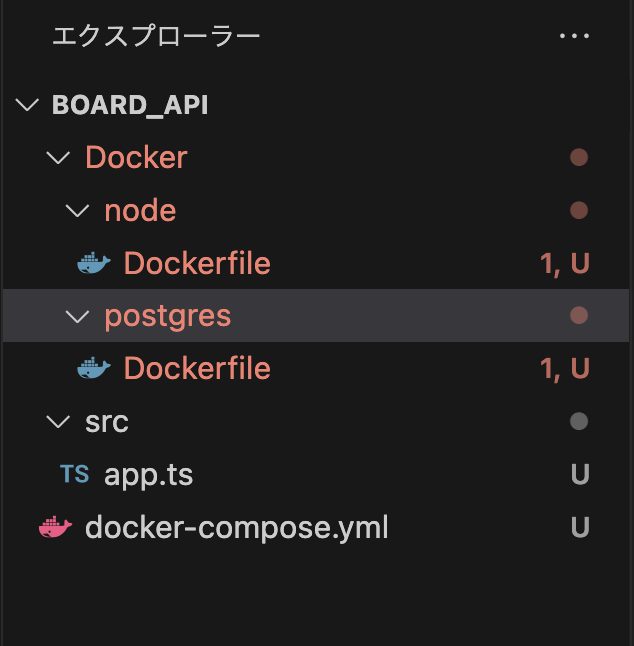
Task: Click the Docker whale icon beside postgres Dockerfile
Action: pyautogui.click(x=94, y=368)
